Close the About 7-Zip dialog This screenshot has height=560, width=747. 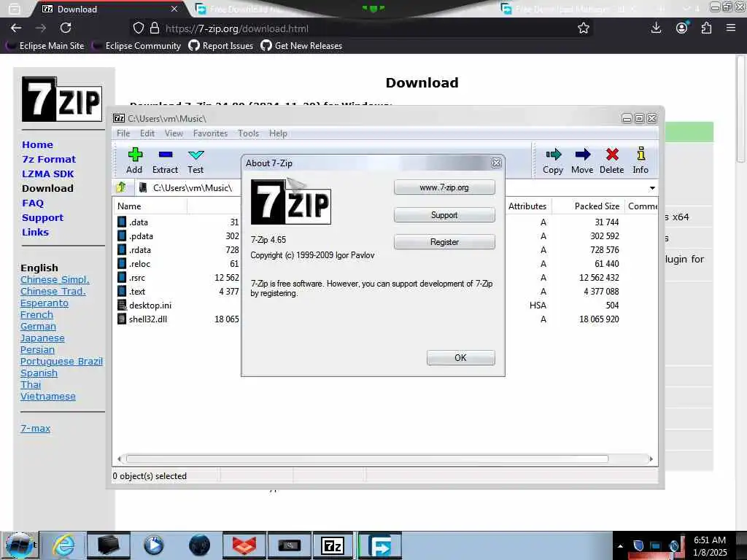point(496,163)
